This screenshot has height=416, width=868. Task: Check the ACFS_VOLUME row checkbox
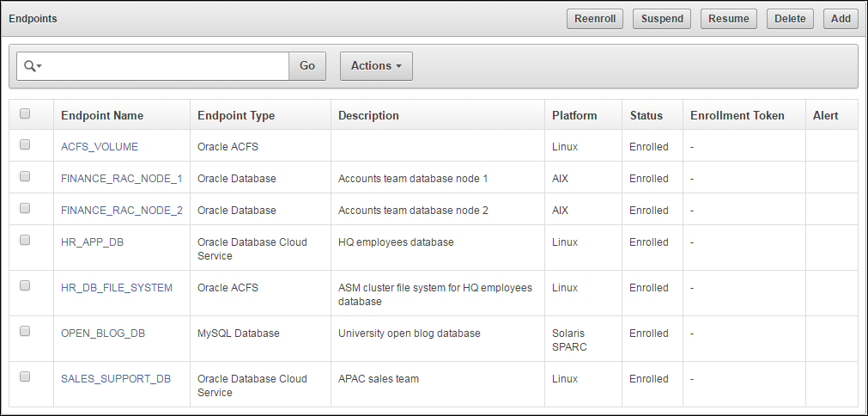25,145
